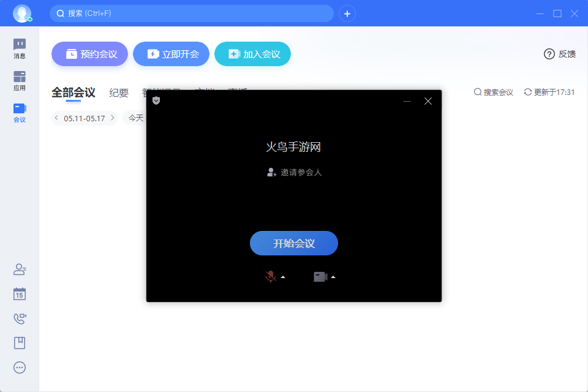Viewport: 588px width, 392px height.
Task: Click the 火鸟手游网 meeting title
Action: point(293,146)
